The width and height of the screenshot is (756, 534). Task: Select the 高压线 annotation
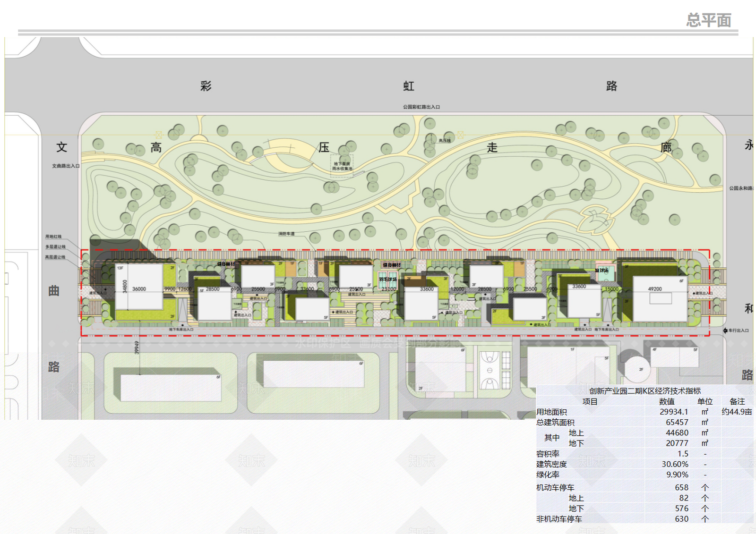tap(445, 140)
